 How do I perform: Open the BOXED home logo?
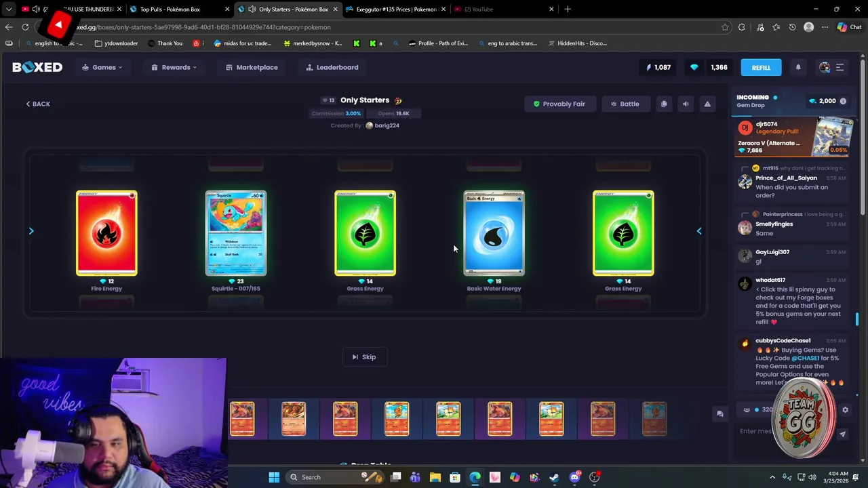(37, 67)
